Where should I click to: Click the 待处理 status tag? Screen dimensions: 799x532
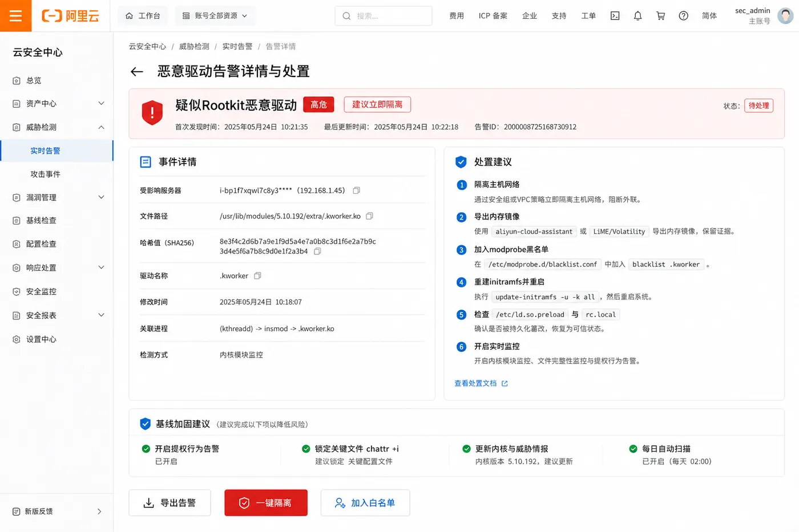tap(758, 105)
